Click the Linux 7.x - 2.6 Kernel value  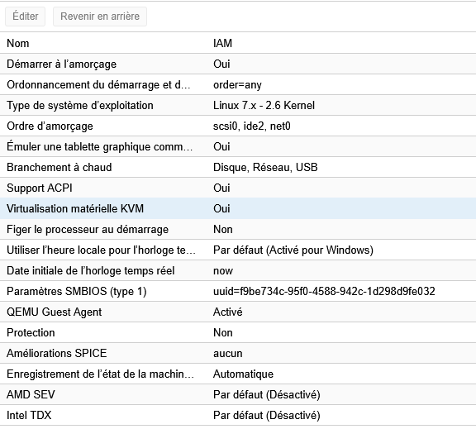[x=264, y=106]
